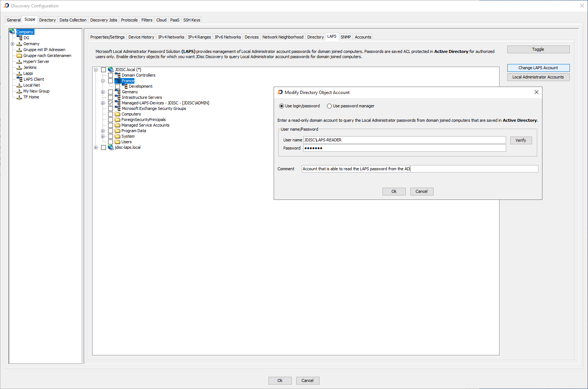Image resolution: width=588 pixels, height=389 pixels.
Task: Click the Domain Controllers OU icon
Action: [118, 75]
